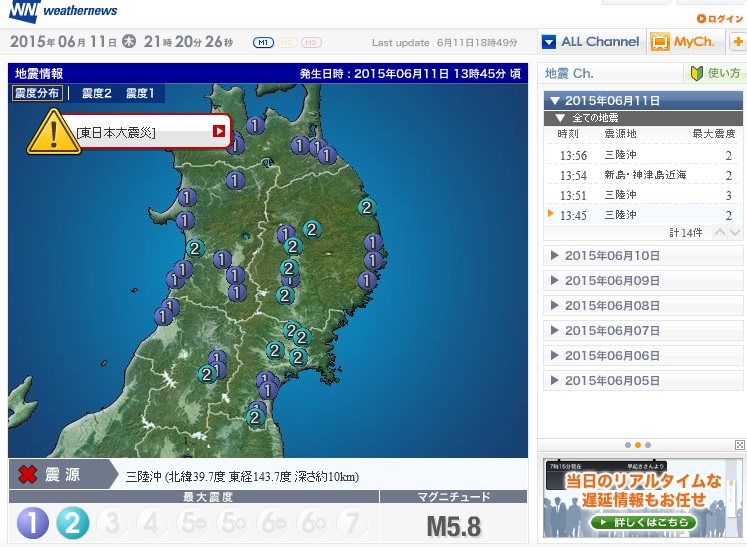This screenshot has height=547, width=747.
Task: Open the ALL Channel dropdown
Action: [x=590, y=42]
